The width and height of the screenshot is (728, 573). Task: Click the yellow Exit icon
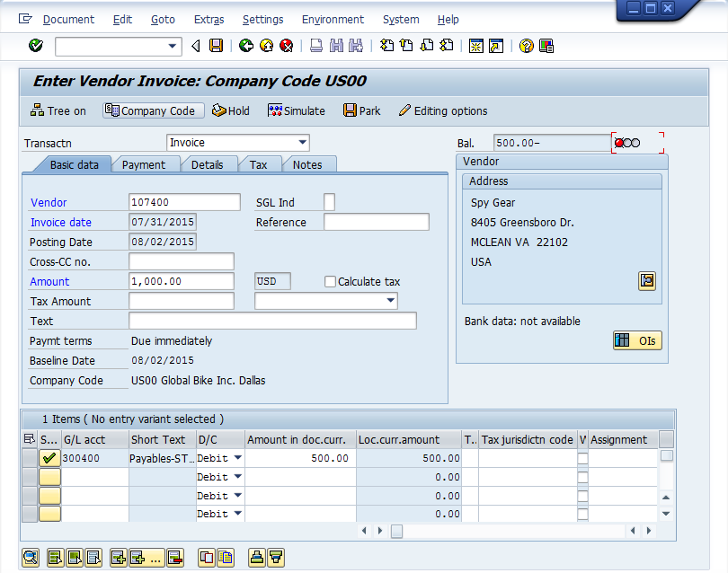(x=267, y=46)
